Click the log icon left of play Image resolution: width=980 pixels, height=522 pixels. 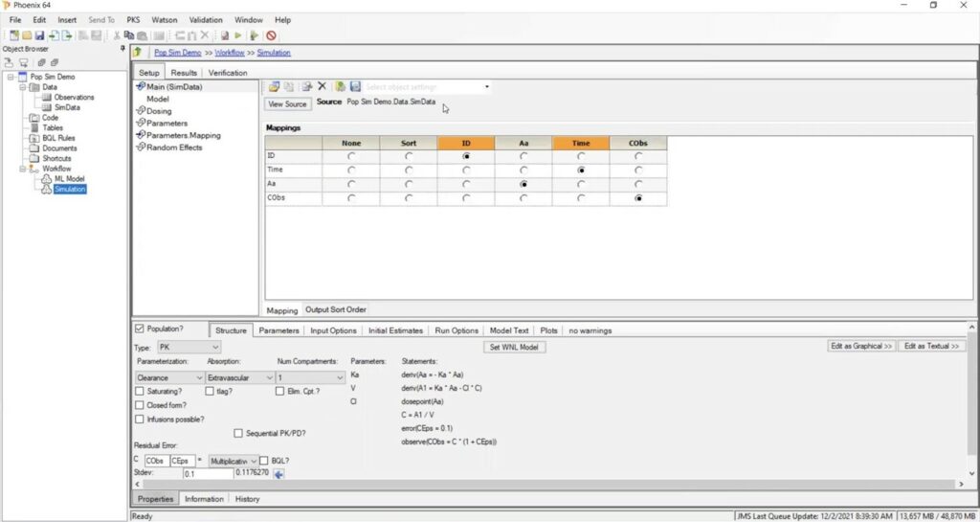click(225, 35)
